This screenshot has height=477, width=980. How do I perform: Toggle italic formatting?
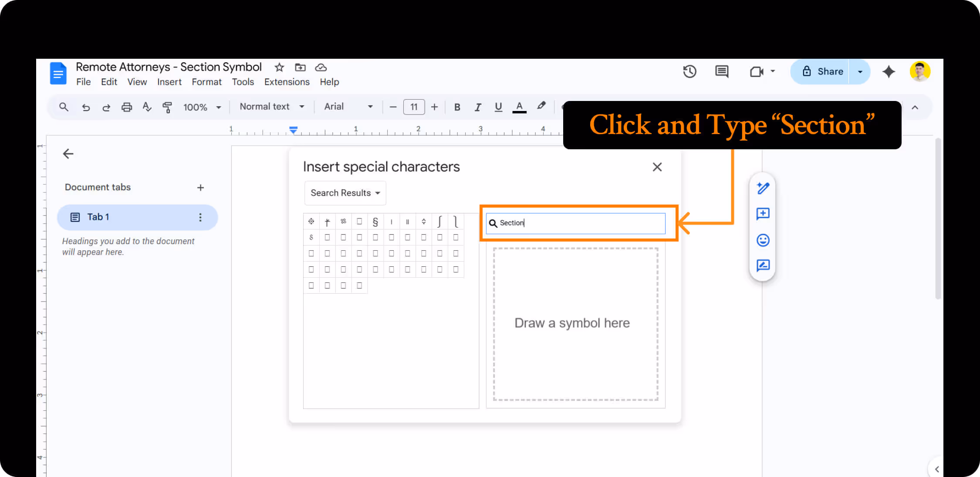tap(478, 107)
